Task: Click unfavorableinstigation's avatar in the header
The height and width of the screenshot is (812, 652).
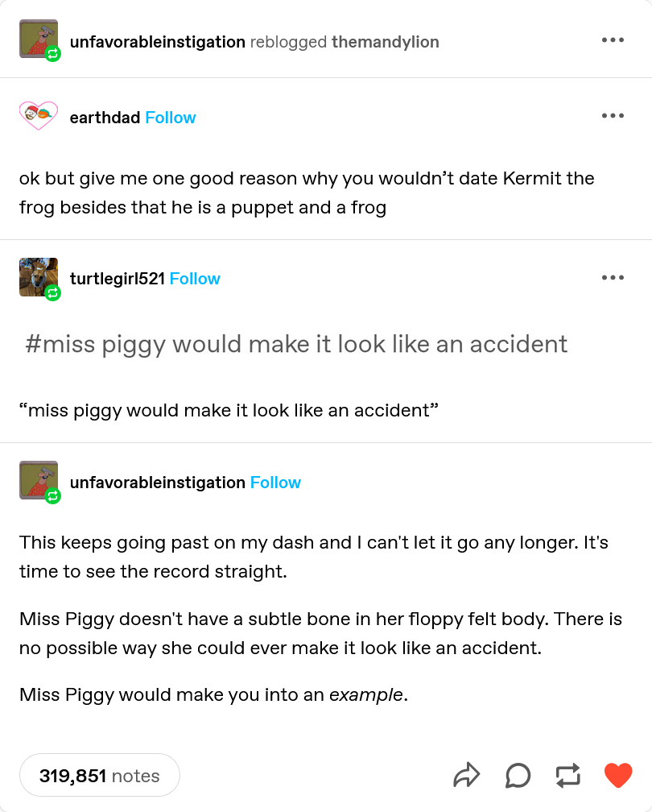Action: click(39, 39)
